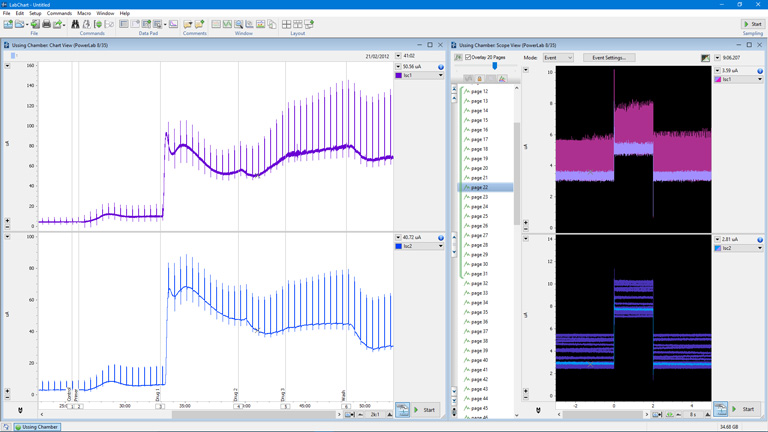Click the first Layout grid icon
The image size is (768, 432).
[286, 24]
